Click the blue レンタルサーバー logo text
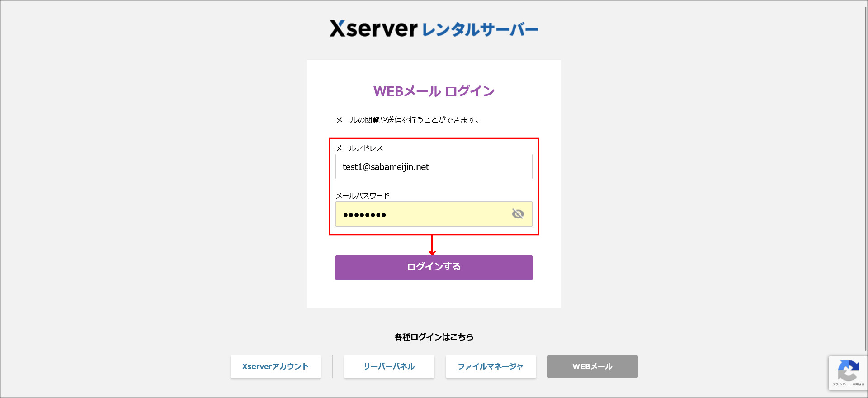Image resolution: width=868 pixels, height=398 pixels. (480, 30)
